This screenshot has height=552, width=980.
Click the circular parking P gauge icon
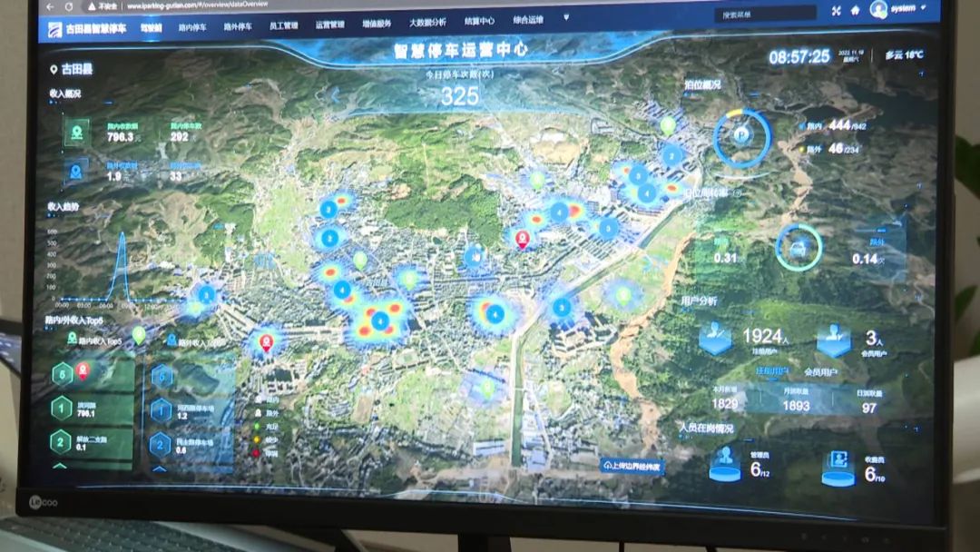coord(741,137)
